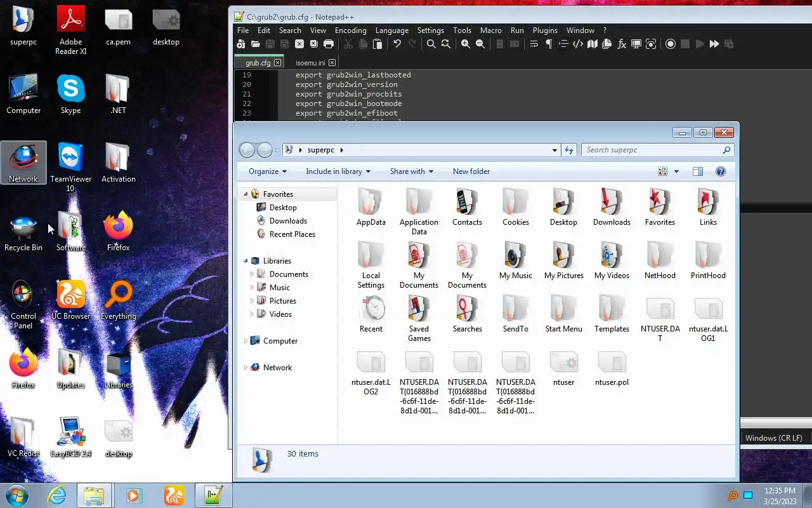Click the Back arrow in Explorer window
The image size is (812, 508).
click(x=247, y=150)
